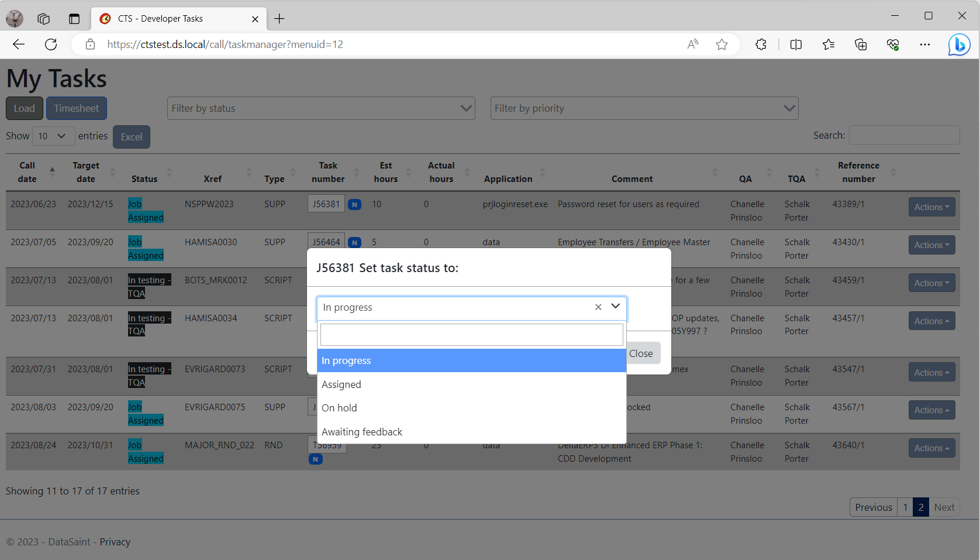
Task: View site information lock icon
Action: (90, 44)
